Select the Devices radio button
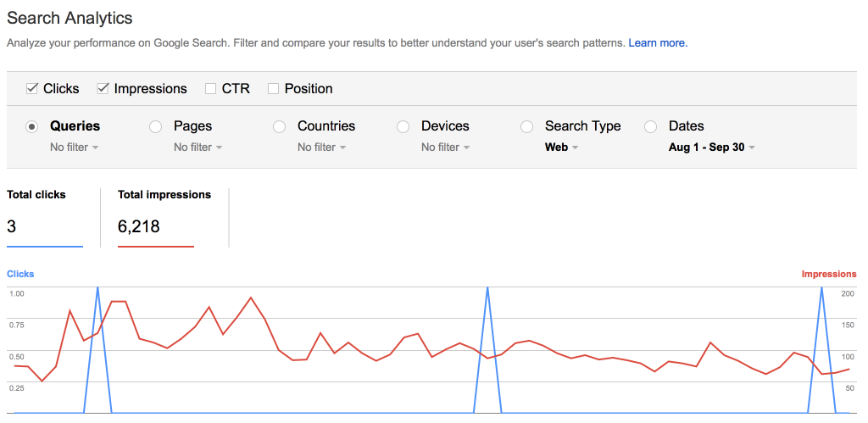868x423 pixels. pyautogui.click(x=403, y=127)
